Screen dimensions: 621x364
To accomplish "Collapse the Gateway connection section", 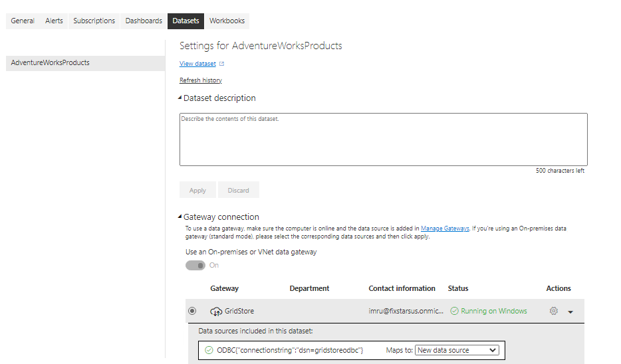I will click(180, 217).
